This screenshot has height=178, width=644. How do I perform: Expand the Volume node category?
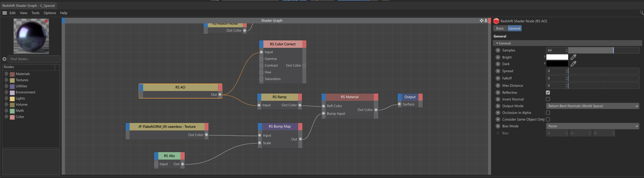coord(7,104)
